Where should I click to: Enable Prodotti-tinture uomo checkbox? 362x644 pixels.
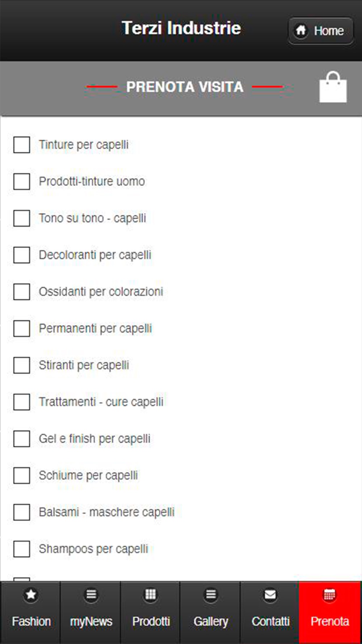[x=22, y=181]
